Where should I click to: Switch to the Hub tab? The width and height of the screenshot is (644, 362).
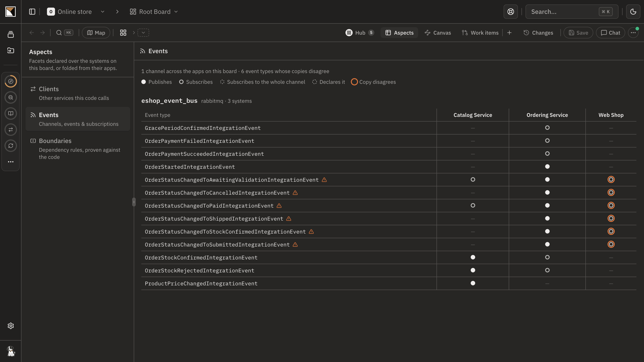360,33
